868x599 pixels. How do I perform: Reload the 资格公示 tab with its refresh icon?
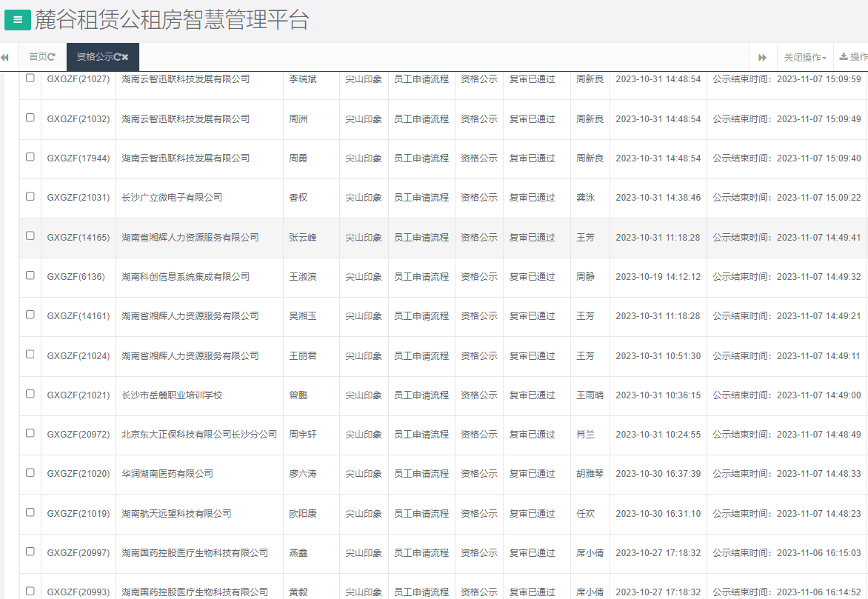(x=117, y=56)
